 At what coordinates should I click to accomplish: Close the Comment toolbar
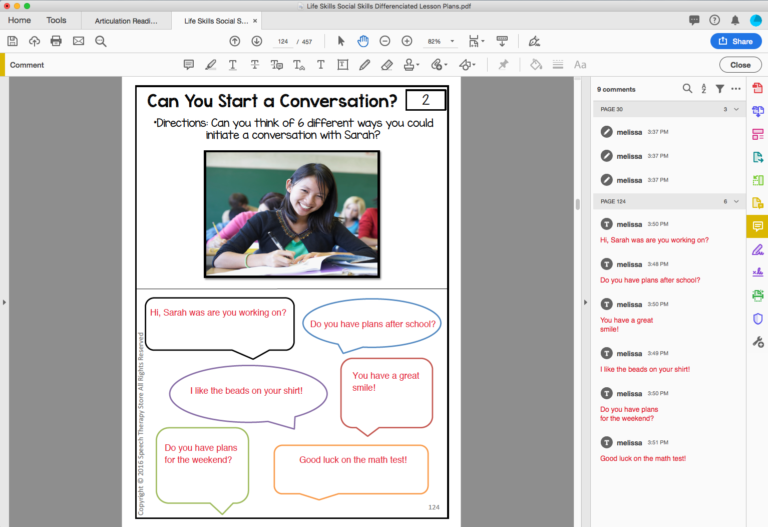point(740,65)
